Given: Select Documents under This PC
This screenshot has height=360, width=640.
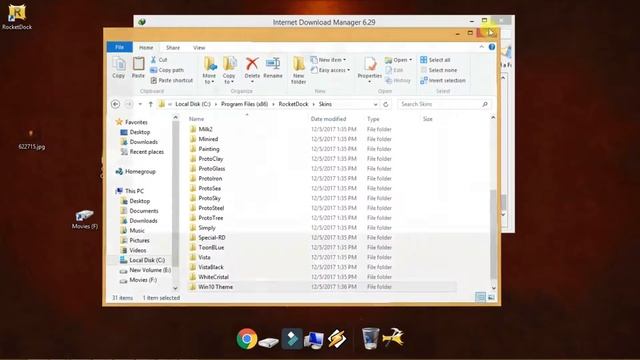Looking at the screenshot, I should click(140, 211).
